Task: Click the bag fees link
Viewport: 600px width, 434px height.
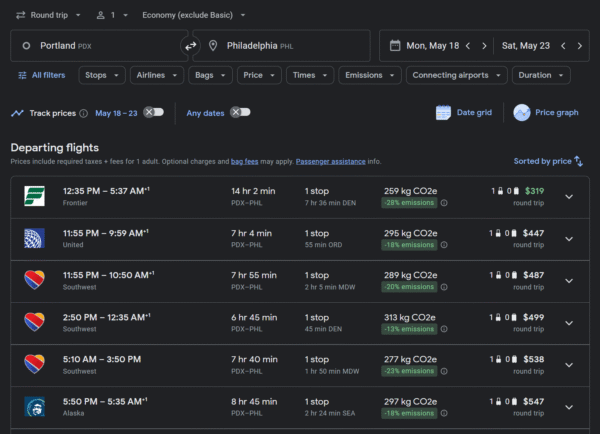Action: 245,161
